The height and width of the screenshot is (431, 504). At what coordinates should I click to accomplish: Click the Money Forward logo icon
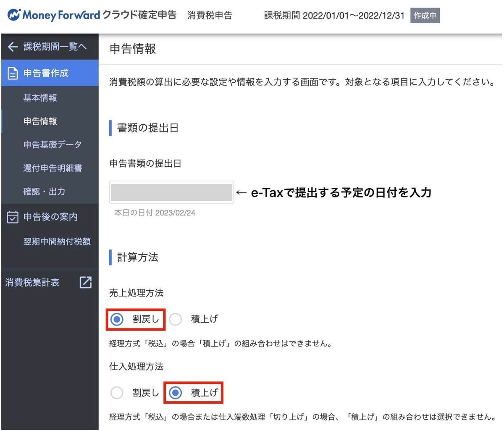click(x=14, y=16)
